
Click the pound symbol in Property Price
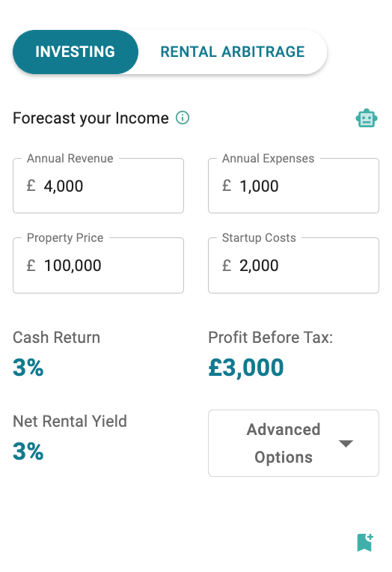[31, 265]
